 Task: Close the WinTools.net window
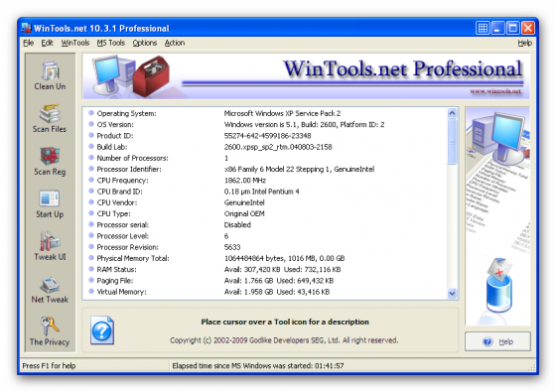(528, 28)
